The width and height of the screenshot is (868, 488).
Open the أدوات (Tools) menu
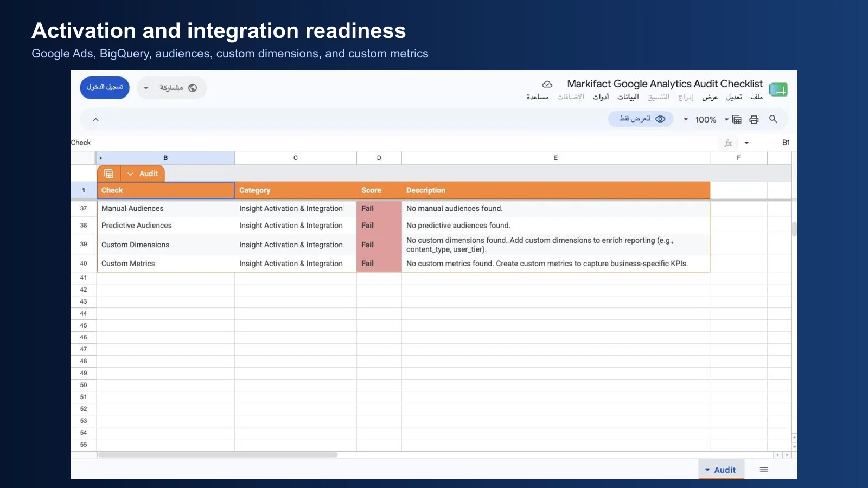[x=601, y=97]
